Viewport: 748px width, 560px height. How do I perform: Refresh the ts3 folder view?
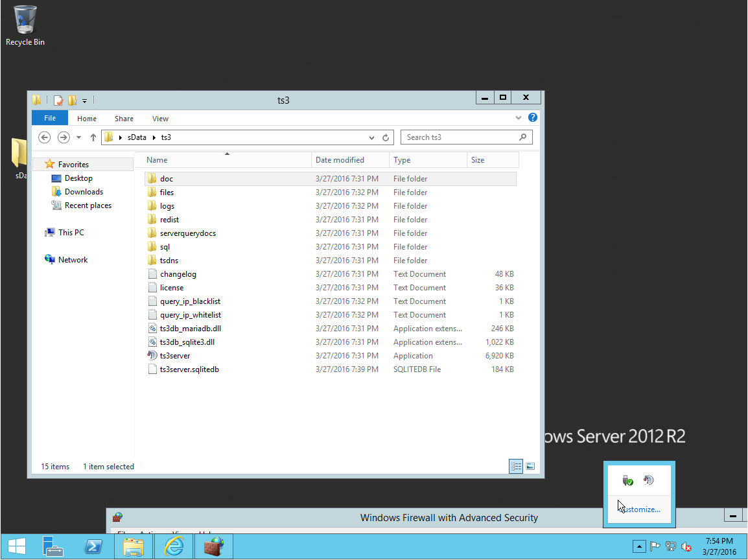pyautogui.click(x=386, y=137)
